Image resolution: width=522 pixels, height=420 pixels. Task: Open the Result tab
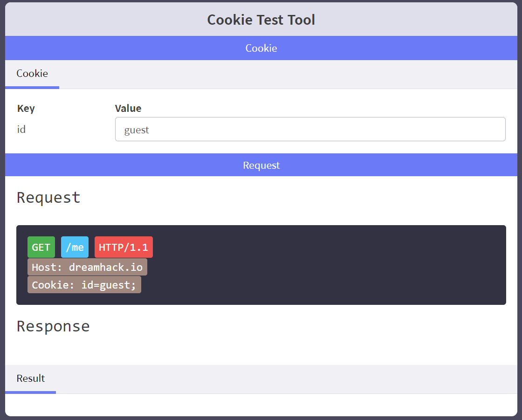(31, 379)
